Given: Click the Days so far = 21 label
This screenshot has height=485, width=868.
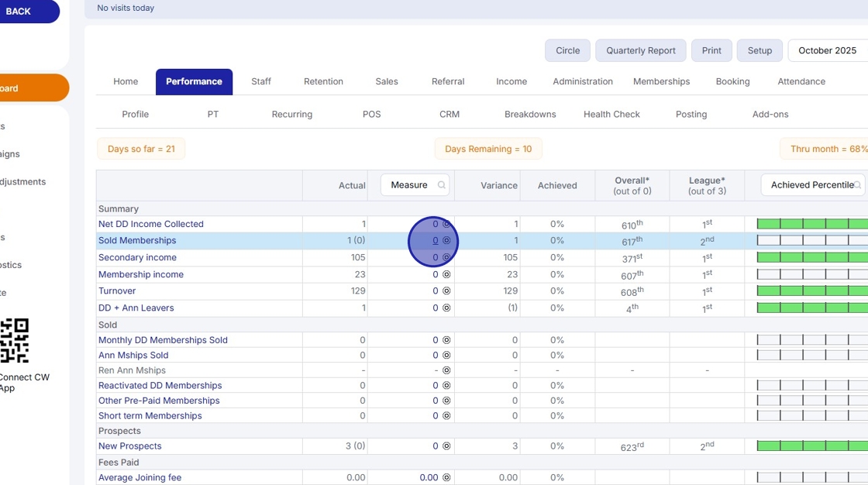Looking at the screenshot, I should pyautogui.click(x=141, y=149).
